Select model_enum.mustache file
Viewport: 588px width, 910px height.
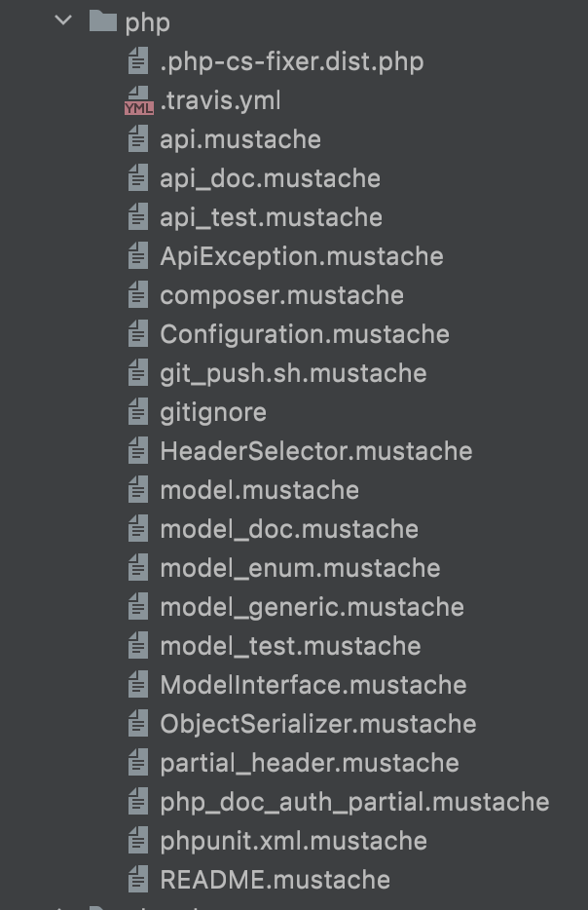(x=301, y=568)
